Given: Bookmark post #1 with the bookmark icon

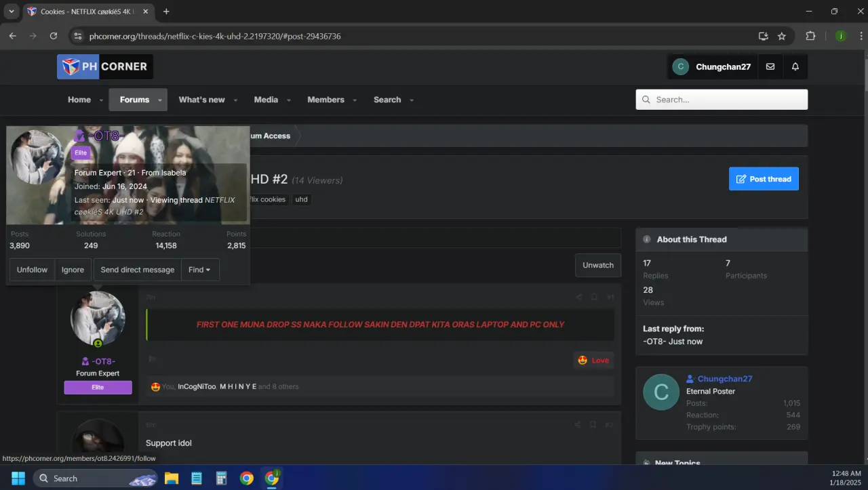Looking at the screenshot, I should [594, 297].
